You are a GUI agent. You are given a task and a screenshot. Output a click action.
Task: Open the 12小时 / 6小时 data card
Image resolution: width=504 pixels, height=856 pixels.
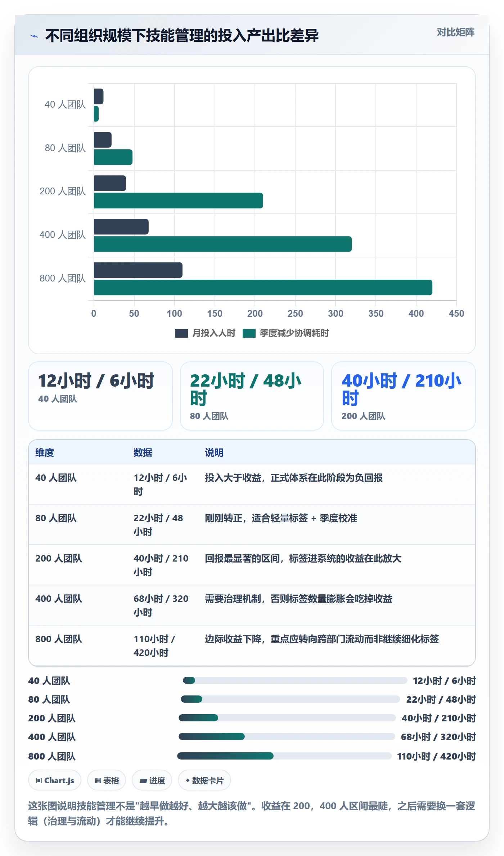pyautogui.click(x=100, y=396)
